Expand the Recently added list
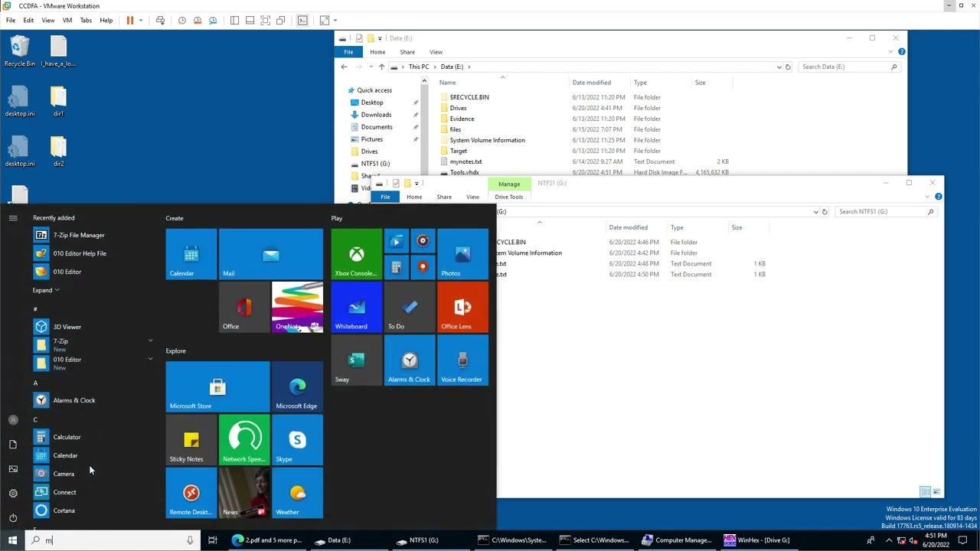This screenshot has height=551, width=980. [x=46, y=290]
